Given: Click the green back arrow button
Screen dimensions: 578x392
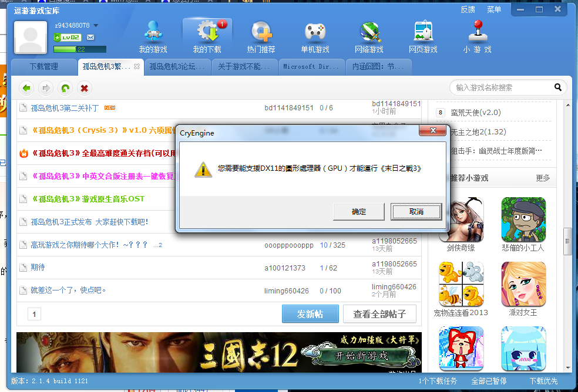Looking at the screenshot, I should pos(26,88).
